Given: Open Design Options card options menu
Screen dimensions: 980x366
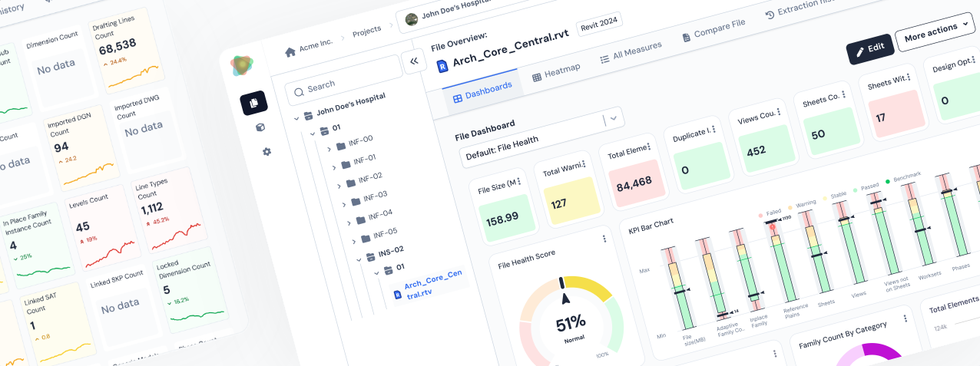Looking at the screenshot, I should (x=975, y=60).
